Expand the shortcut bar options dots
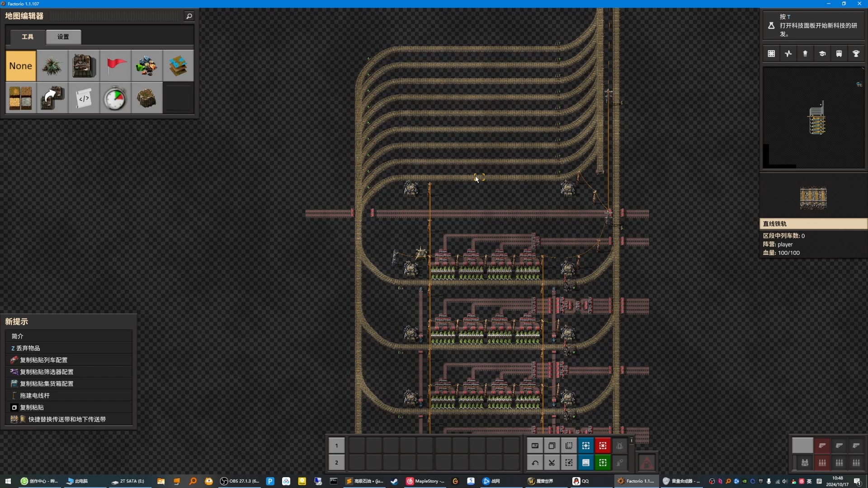Viewport: 868px width, 488px height. click(632, 441)
